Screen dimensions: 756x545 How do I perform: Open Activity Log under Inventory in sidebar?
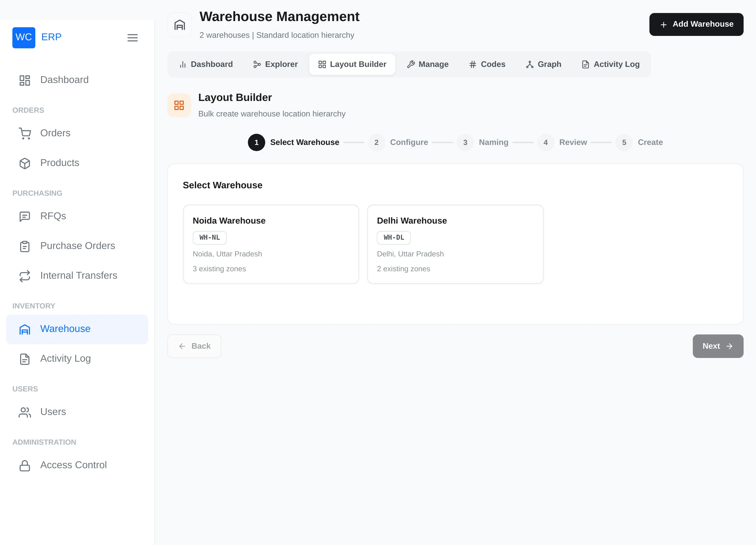click(x=77, y=359)
